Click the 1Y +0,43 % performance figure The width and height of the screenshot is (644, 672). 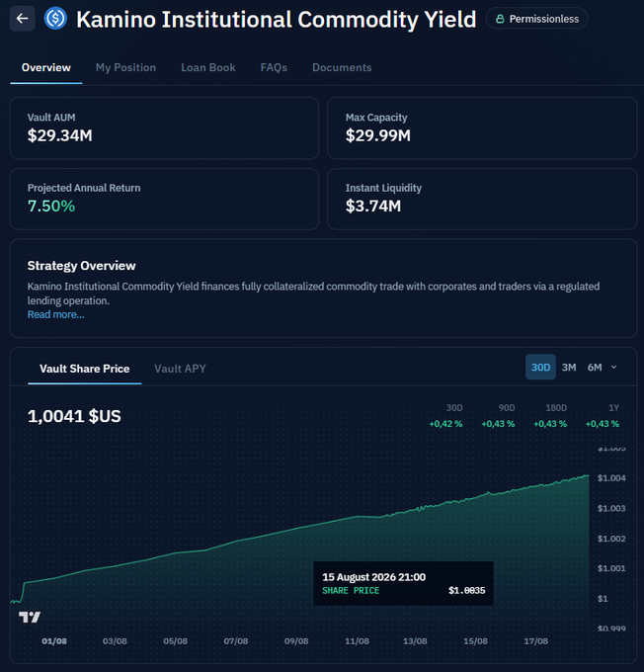click(x=603, y=424)
